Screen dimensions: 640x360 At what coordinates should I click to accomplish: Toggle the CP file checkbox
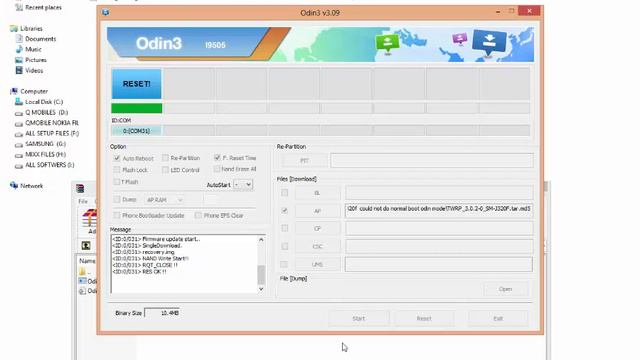pos(284,228)
